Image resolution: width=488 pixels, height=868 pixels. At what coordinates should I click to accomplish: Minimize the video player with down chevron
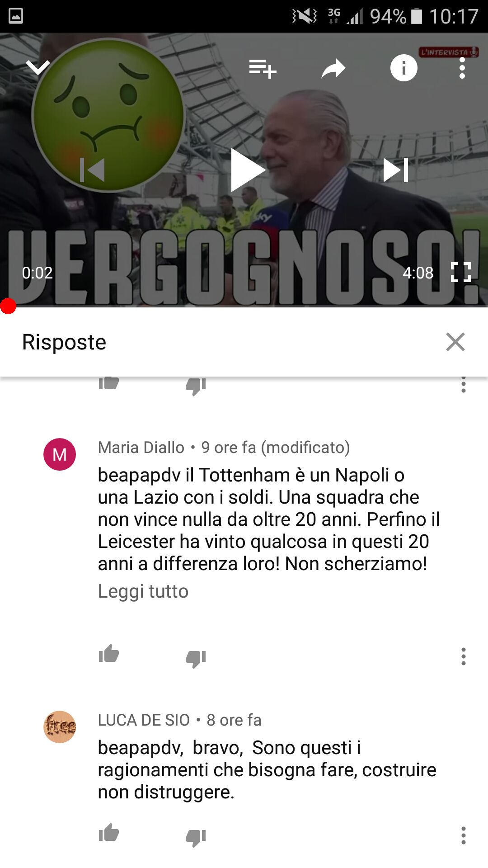(x=38, y=68)
